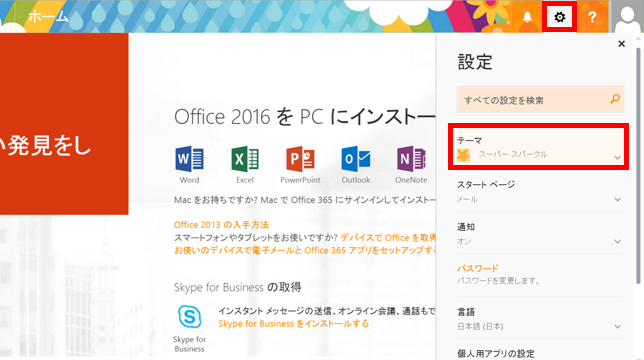Click the ホーム title in header
Image resolution: width=644 pixels, height=360 pixels.
tap(48, 17)
